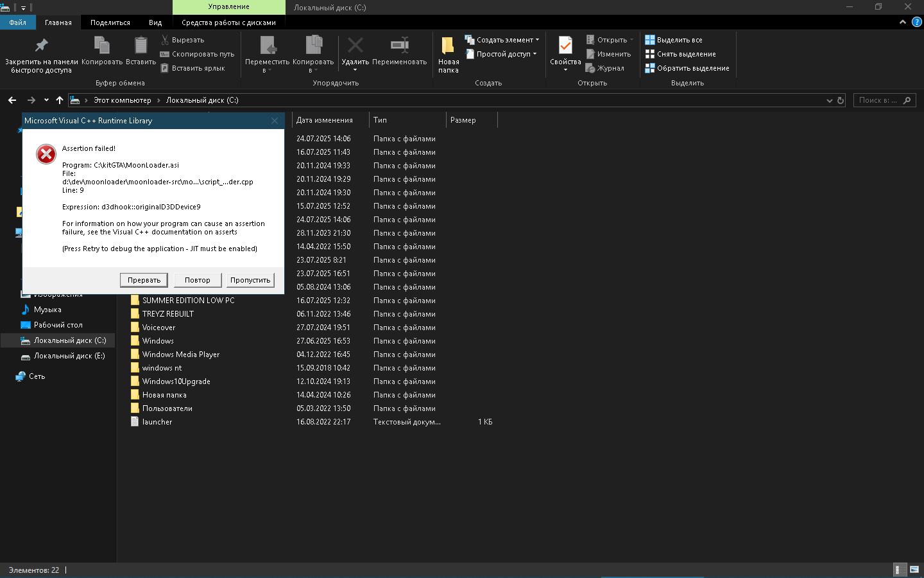Switch to large icons view

click(x=914, y=570)
